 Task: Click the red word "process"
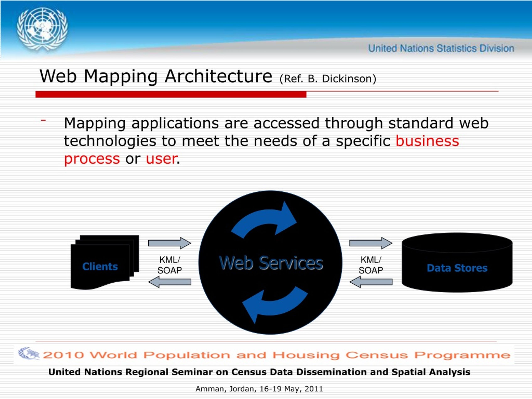pyautogui.click(x=92, y=159)
